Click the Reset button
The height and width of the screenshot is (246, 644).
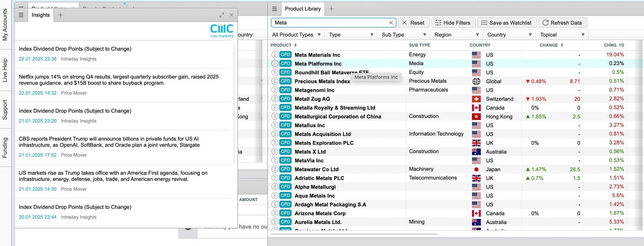click(x=413, y=23)
